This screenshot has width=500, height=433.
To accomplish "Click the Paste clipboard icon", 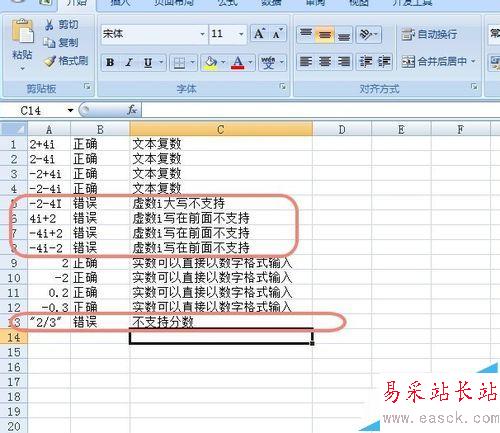I will (22, 32).
